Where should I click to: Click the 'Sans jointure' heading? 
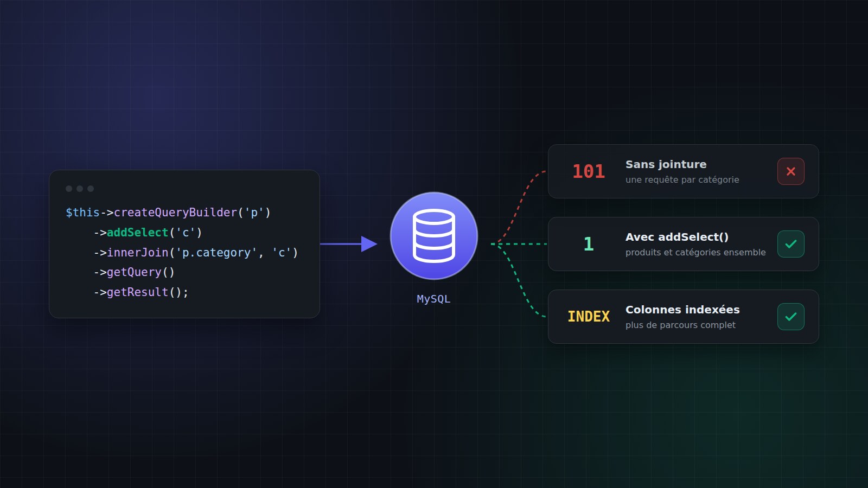click(666, 164)
